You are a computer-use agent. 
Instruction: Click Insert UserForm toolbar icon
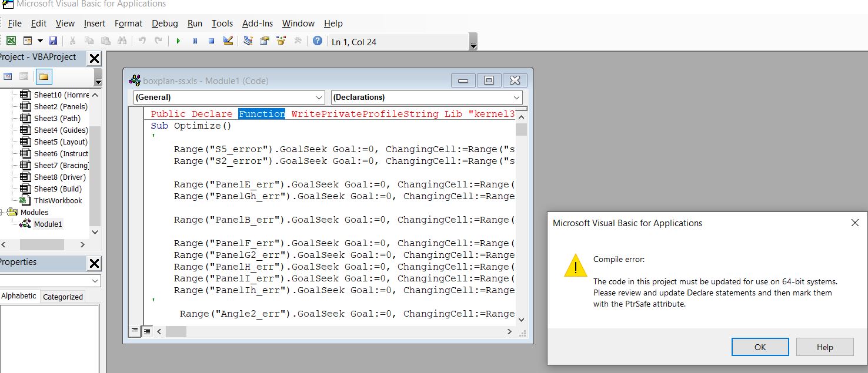[x=27, y=41]
